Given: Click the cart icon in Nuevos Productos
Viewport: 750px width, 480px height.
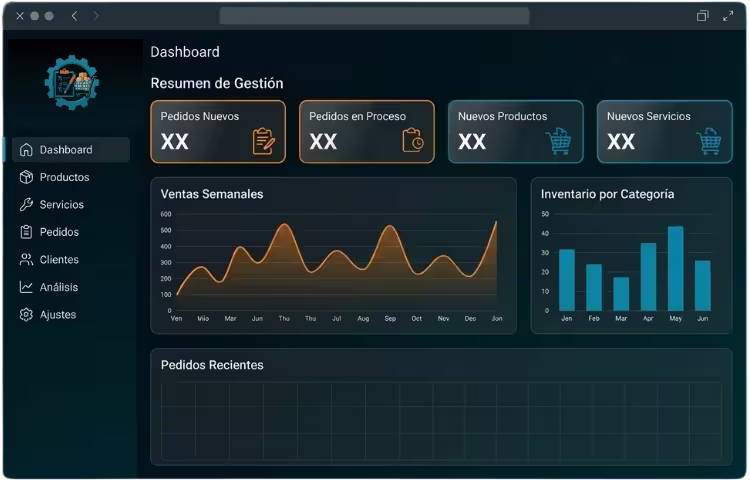Looking at the screenshot, I should tap(559, 142).
